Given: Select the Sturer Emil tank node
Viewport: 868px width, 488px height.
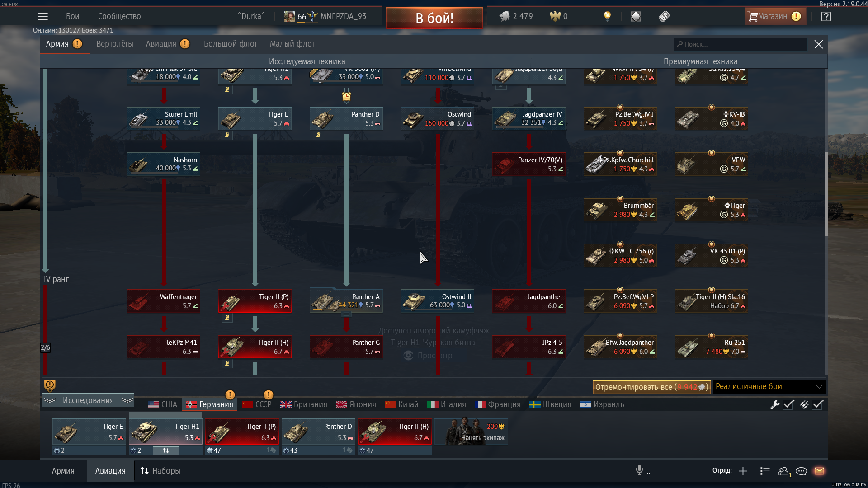Looking at the screenshot, I should pyautogui.click(x=164, y=118).
